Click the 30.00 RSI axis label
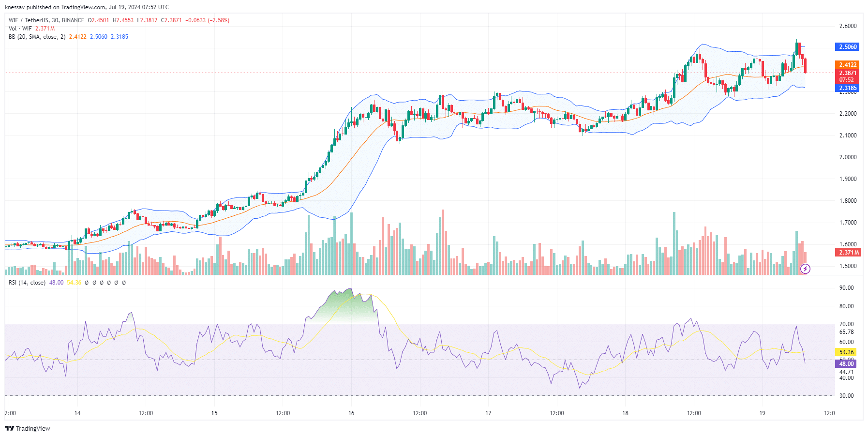Image resolution: width=868 pixels, height=437 pixels. pyautogui.click(x=846, y=396)
